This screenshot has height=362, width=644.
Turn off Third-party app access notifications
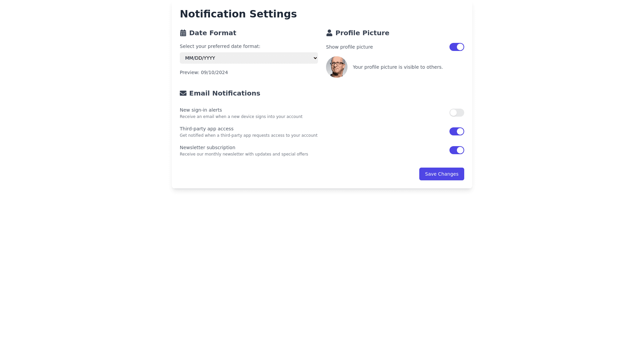point(457,131)
